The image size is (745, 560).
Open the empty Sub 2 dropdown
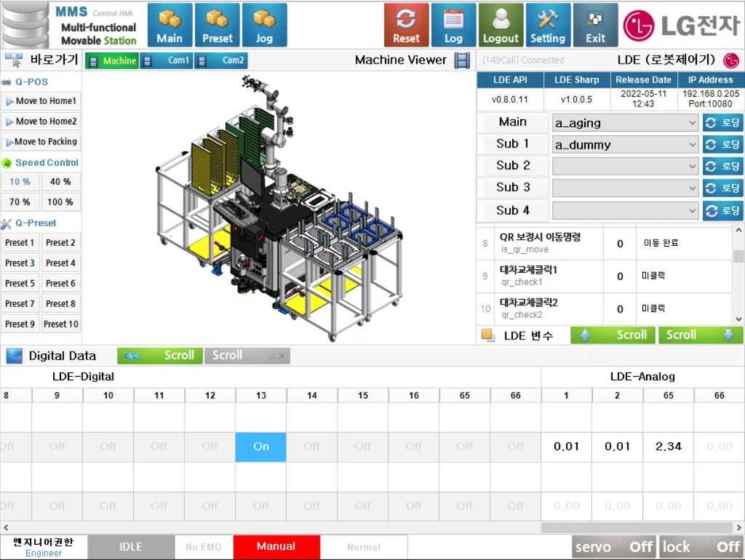coord(625,167)
